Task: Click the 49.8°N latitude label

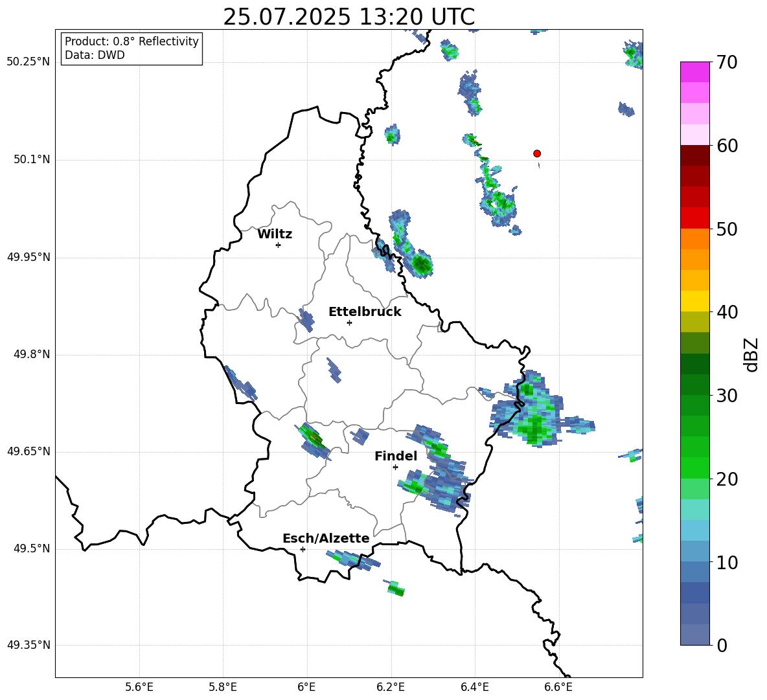Action: [32, 354]
